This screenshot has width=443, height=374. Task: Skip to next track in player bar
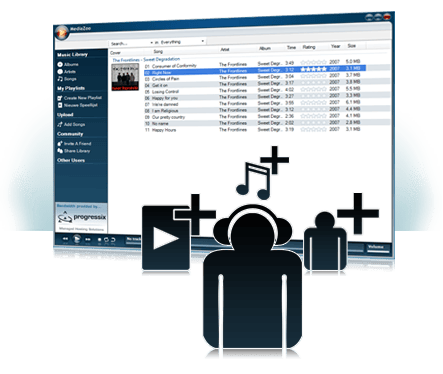coord(88,239)
